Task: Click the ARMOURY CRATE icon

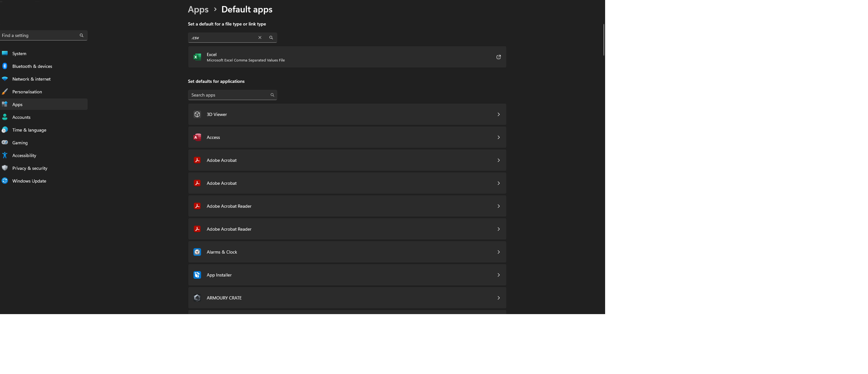Action: pyautogui.click(x=197, y=298)
